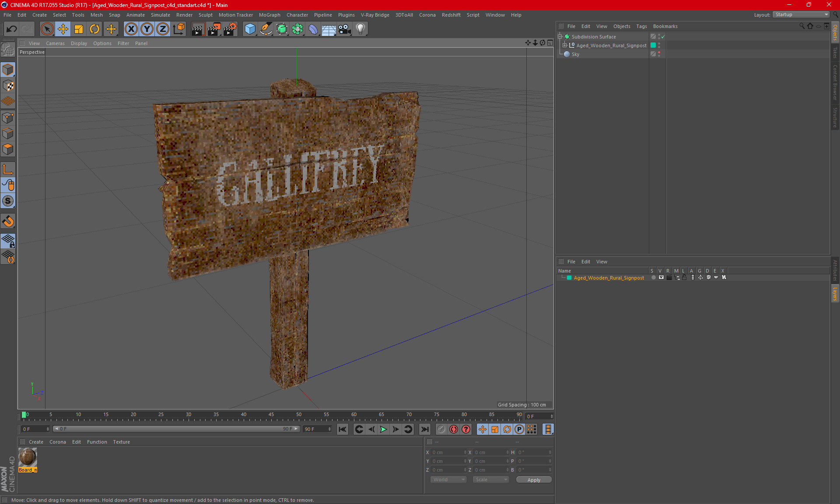
Task: Enable the Axis mode tool
Action: click(8, 169)
